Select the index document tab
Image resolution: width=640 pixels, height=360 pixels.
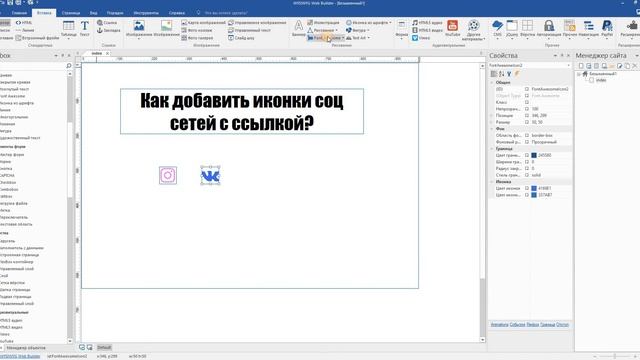click(97, 53)
